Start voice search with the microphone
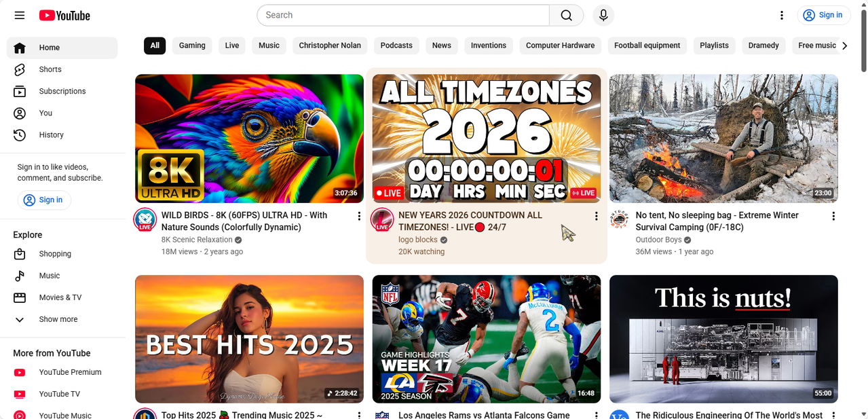 tap(603, 15)
